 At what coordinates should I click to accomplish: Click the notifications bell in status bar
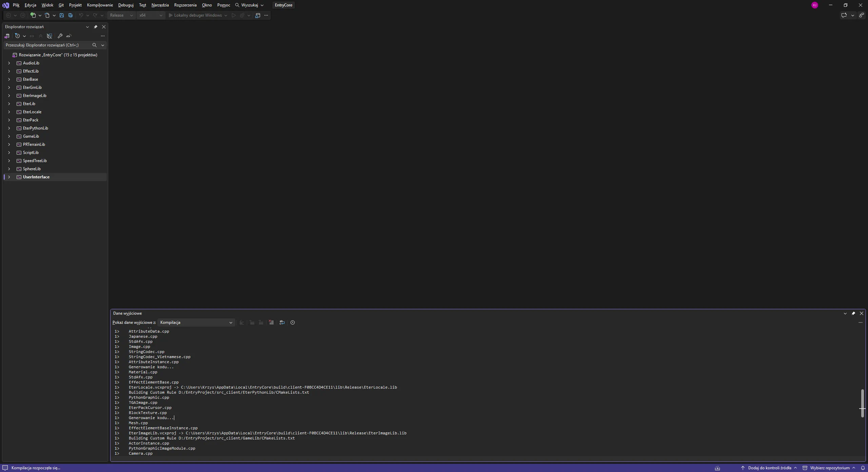pyautogui.click(x=863, y=468)
